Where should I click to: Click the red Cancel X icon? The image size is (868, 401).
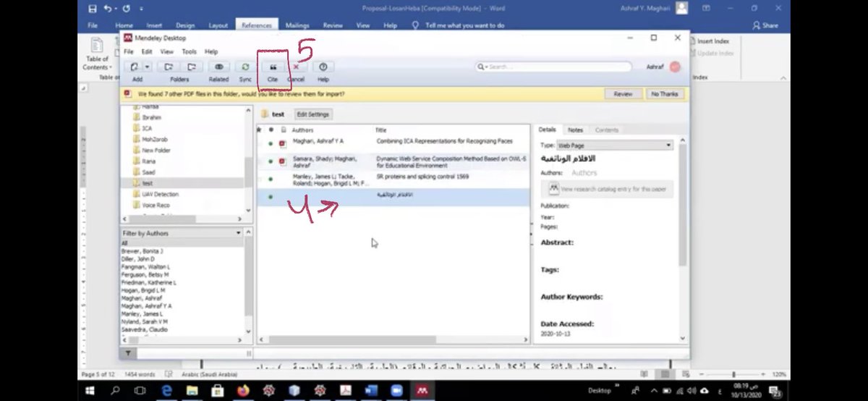296,67
